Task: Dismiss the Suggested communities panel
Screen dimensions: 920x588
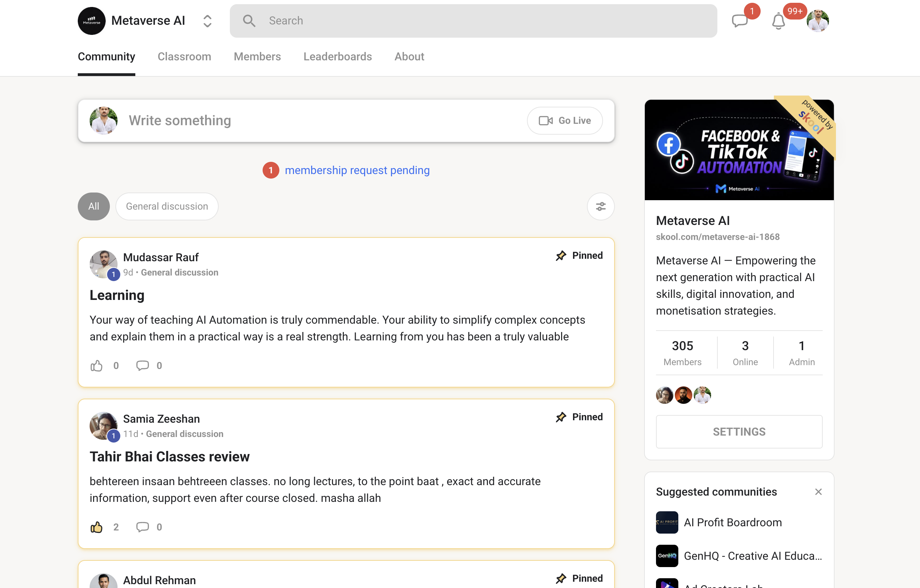Action: pyautogui.click(x=818, y=492)
